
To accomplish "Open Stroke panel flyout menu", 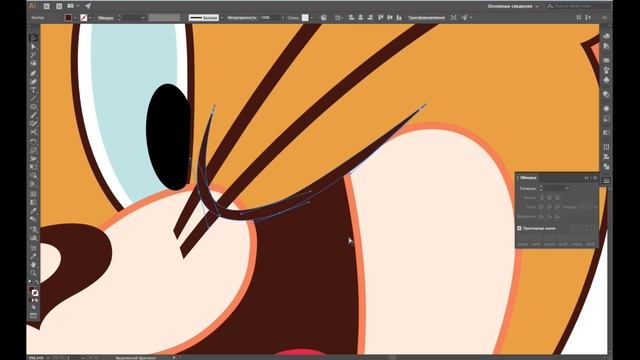I will pyautogui.click(x=595, y=178).
